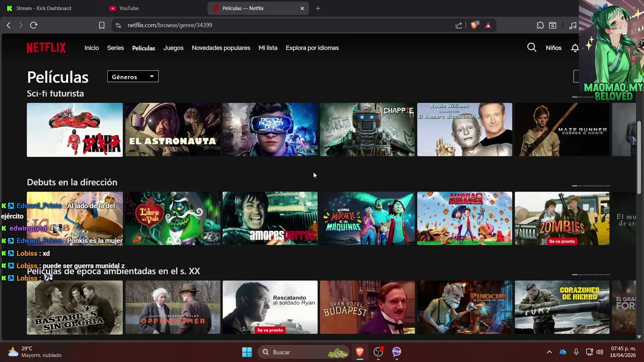Close the Películas — Netflix tab
Image resolution: width=644 pixels, height=362 pixels.
coord(302,8)
